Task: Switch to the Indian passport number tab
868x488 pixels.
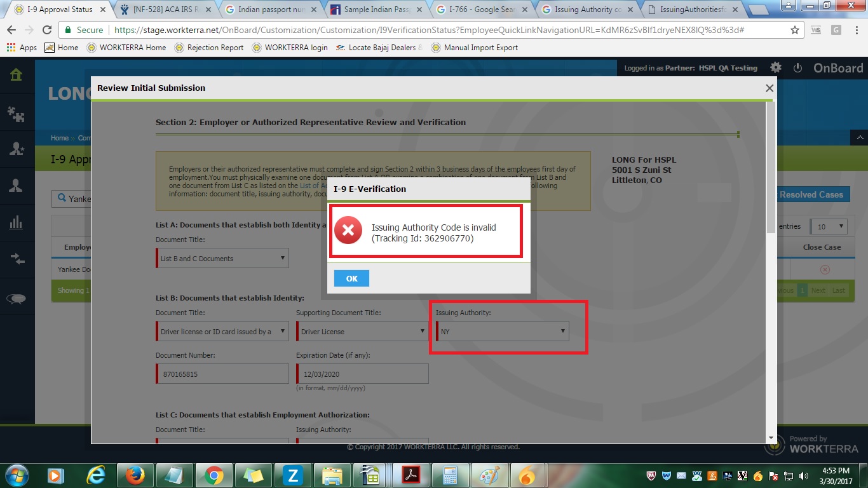Action: point(272,10)
